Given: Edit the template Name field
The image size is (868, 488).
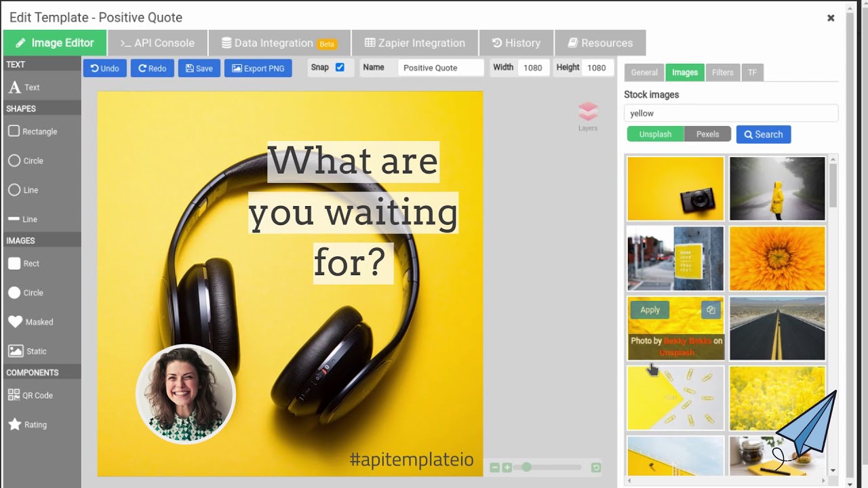Looking at the screenshot, I should tap(441, 68).
